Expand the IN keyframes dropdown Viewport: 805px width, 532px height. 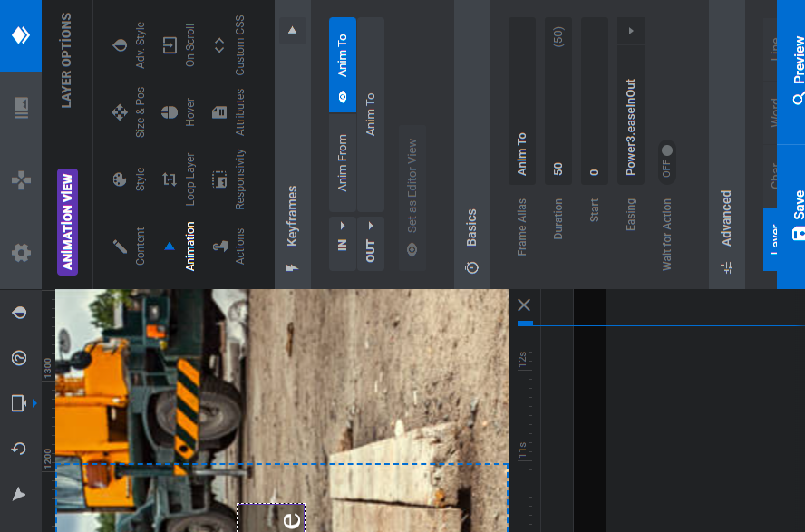point(343,236)
